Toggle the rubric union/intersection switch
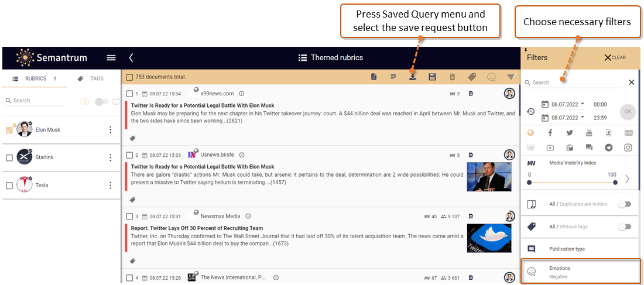644x285 pixels. pos(101,102)
